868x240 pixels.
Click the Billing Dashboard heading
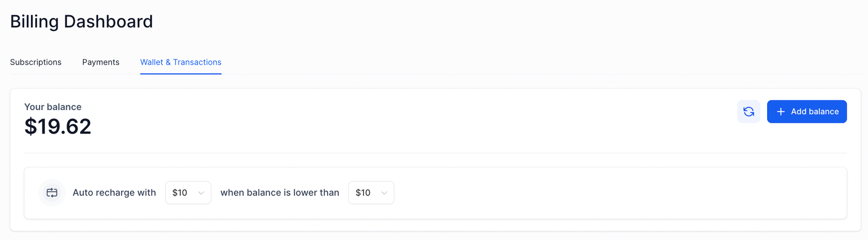[x=81, y=22]
